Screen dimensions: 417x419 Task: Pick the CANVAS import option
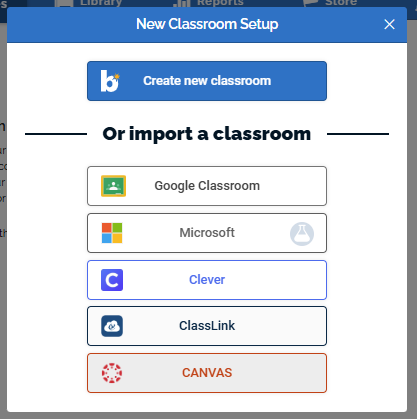pyautogui.click(x=207, y=373)
